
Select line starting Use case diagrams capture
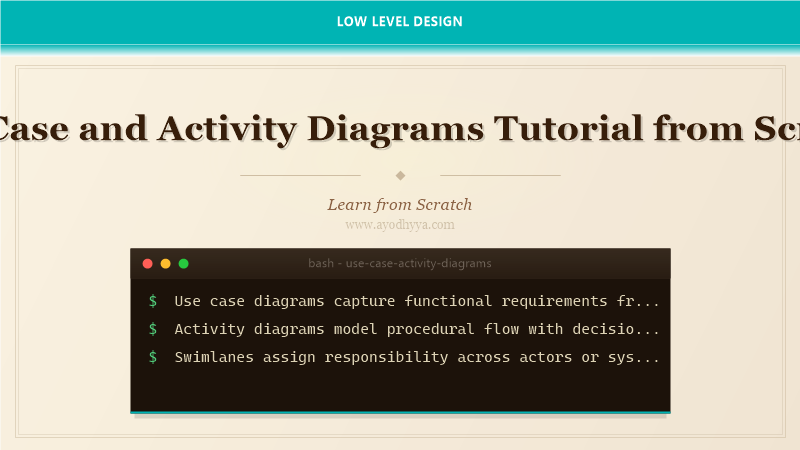(417, 301)
